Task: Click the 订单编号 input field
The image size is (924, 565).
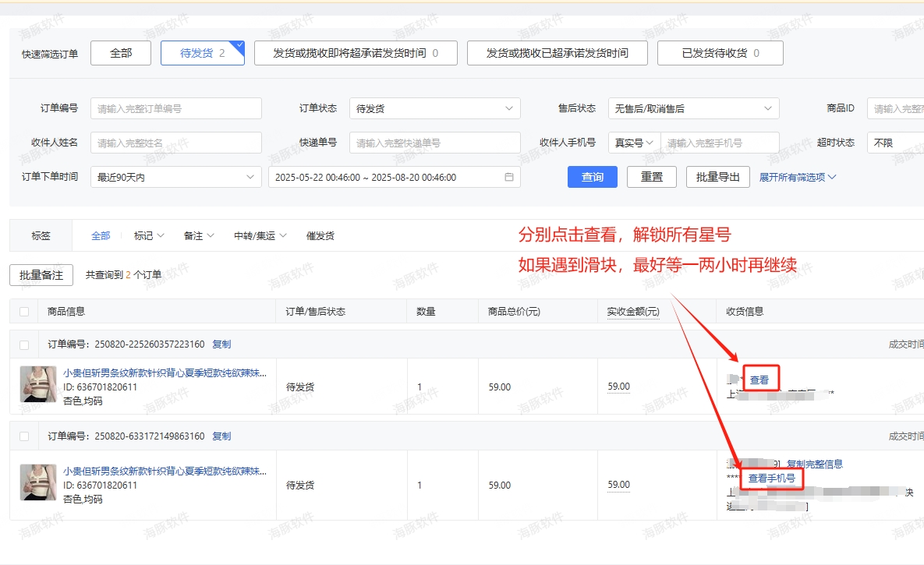Action: [x=175, y=109]
